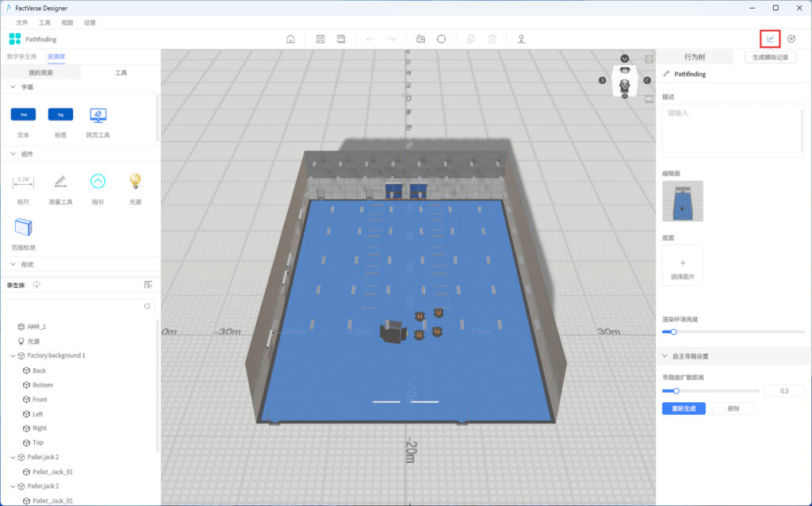Click the scene thumbnail preview image
Image resolution: width=812 pixels, height=506 pixels.
[683, 201]
